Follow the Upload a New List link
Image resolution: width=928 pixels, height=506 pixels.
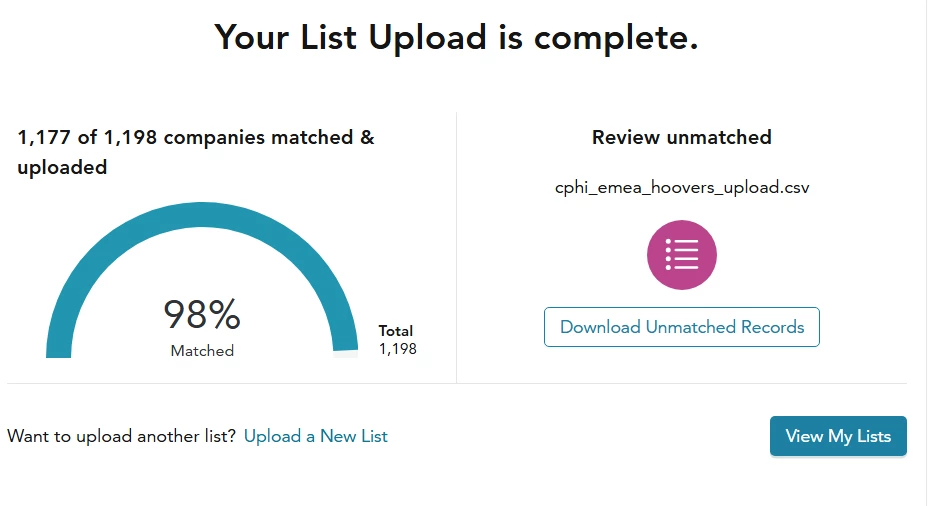[315, 436]
